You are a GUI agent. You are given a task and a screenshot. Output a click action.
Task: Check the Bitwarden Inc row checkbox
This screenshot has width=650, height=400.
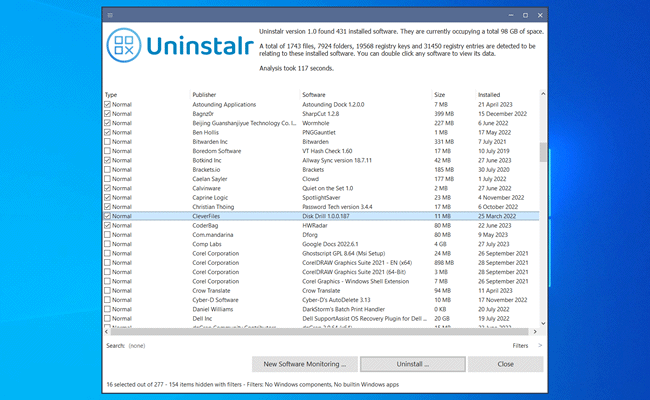click(107, 142)
